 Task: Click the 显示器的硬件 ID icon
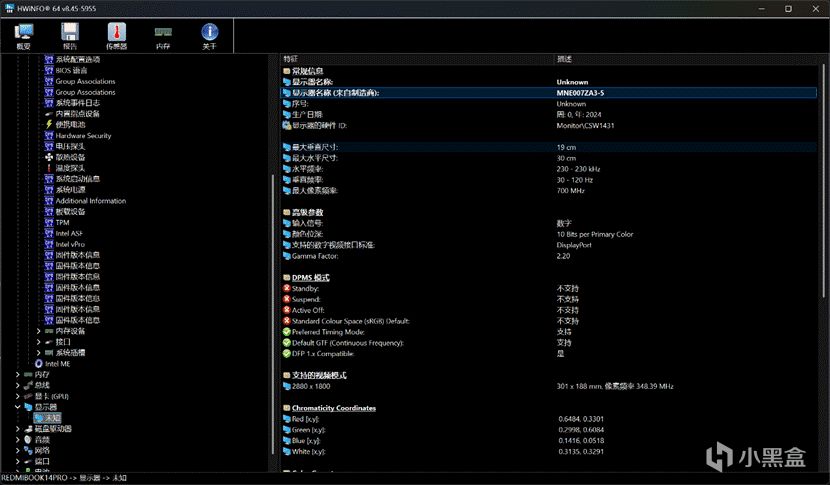tap(286, 125)
